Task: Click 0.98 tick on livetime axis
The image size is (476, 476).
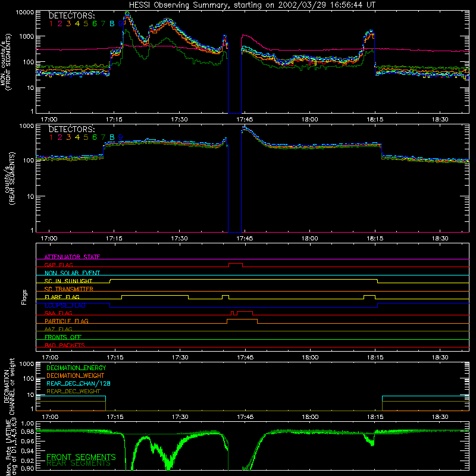Action: coord(27,431)
